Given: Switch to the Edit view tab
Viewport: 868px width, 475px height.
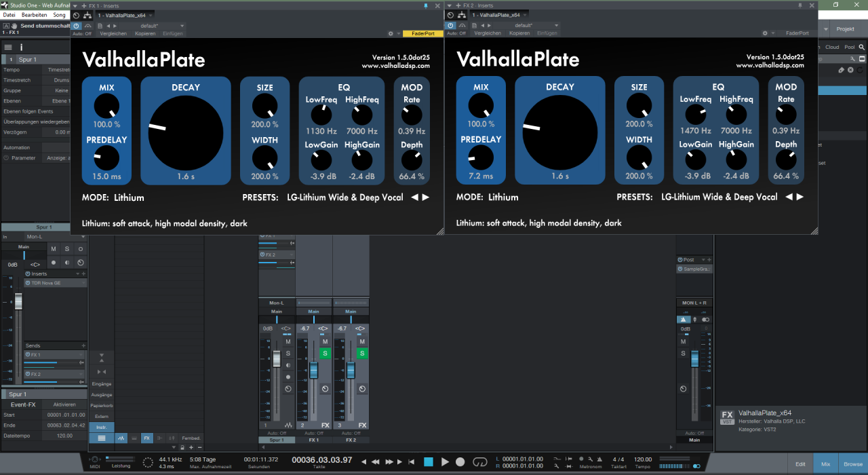Looking at the screenshot, I should click(800, 464).
